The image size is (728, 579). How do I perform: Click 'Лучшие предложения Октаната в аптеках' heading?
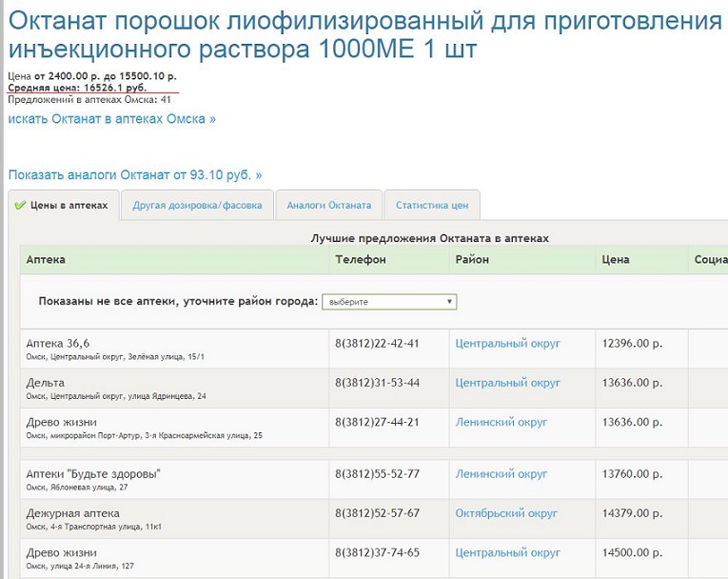pos(430,238)
